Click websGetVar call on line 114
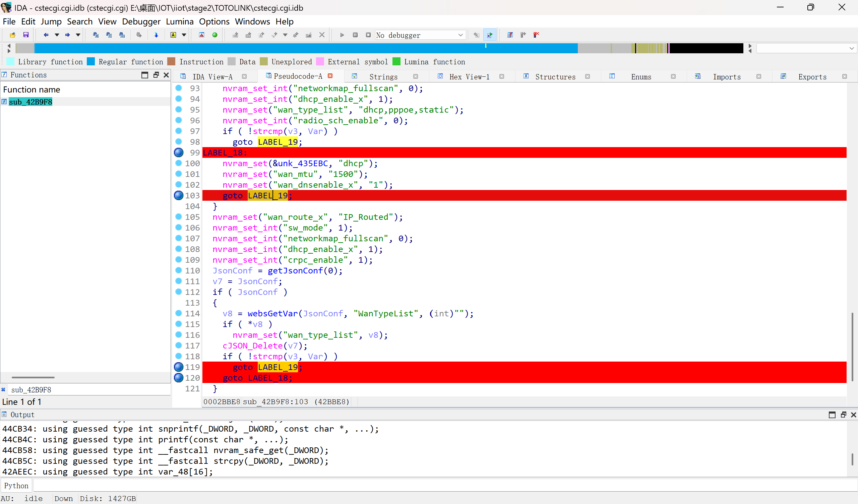 tap(272, 314)
